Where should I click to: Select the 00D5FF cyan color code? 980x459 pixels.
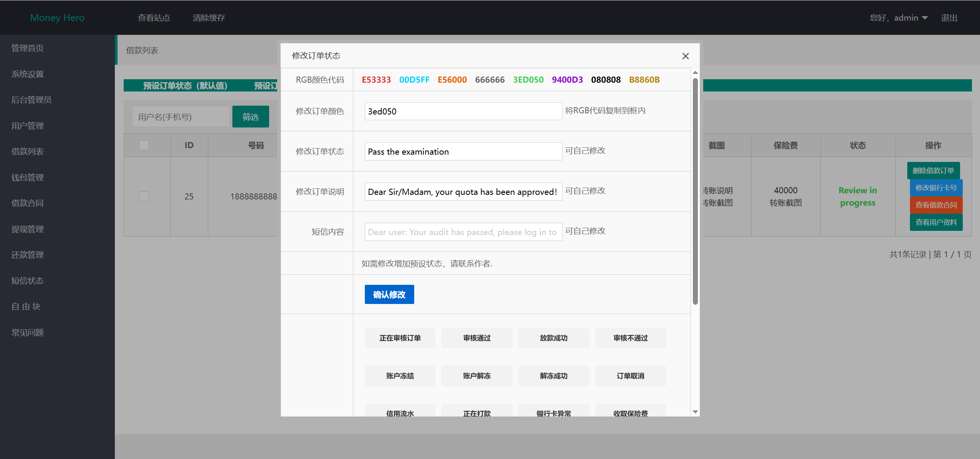(x=414, y=80)
